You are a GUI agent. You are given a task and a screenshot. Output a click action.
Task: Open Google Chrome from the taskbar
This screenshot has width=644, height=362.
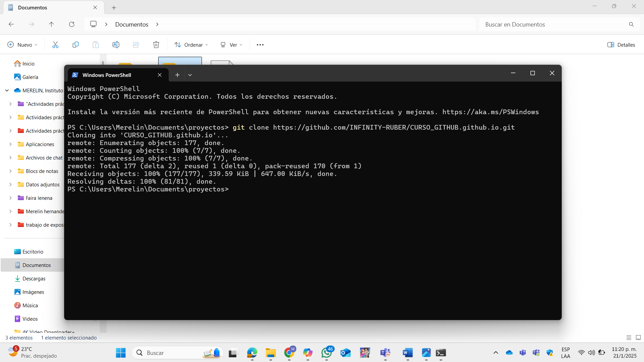point(289,353)
